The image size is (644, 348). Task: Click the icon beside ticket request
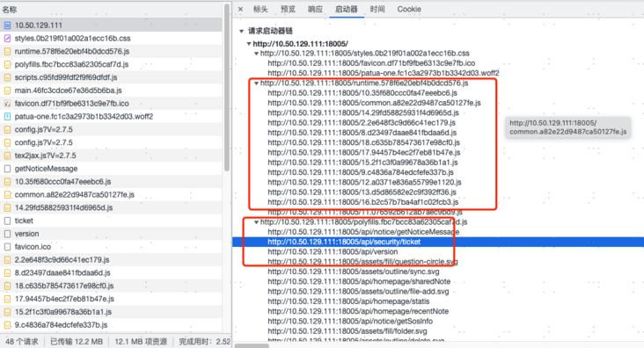(7, 221)
